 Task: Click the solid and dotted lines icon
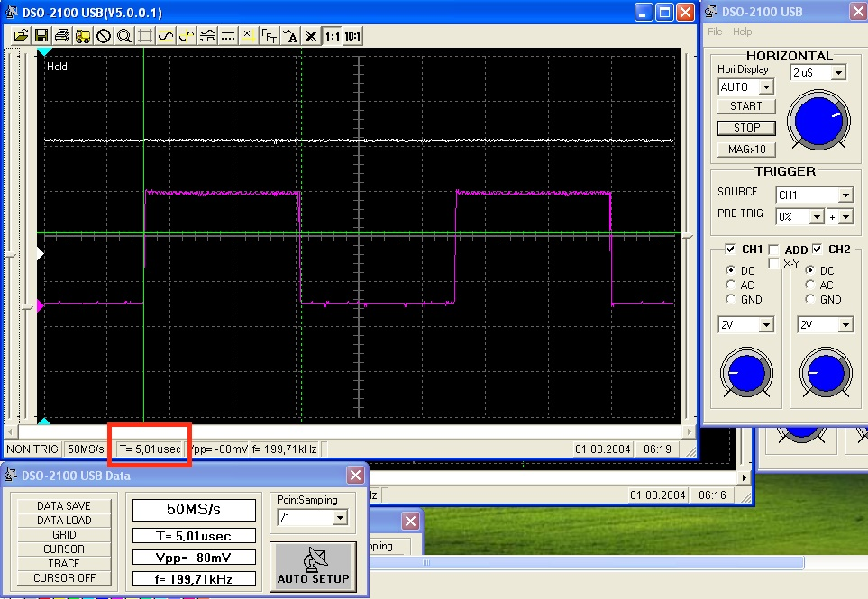pyautogui.click(x=227, y=36)
